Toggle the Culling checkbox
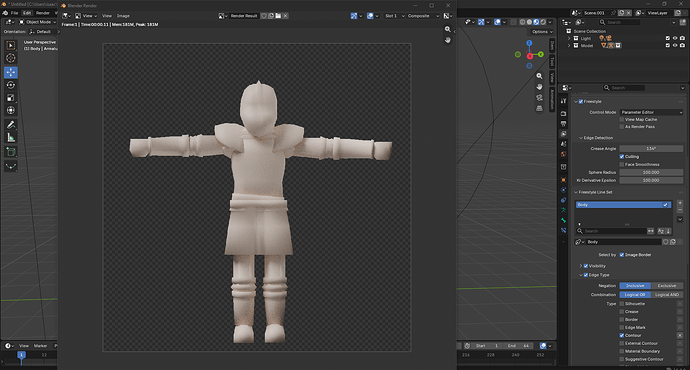Image resolution: width=690 pixels, height=370 pixels. [622, 157]
